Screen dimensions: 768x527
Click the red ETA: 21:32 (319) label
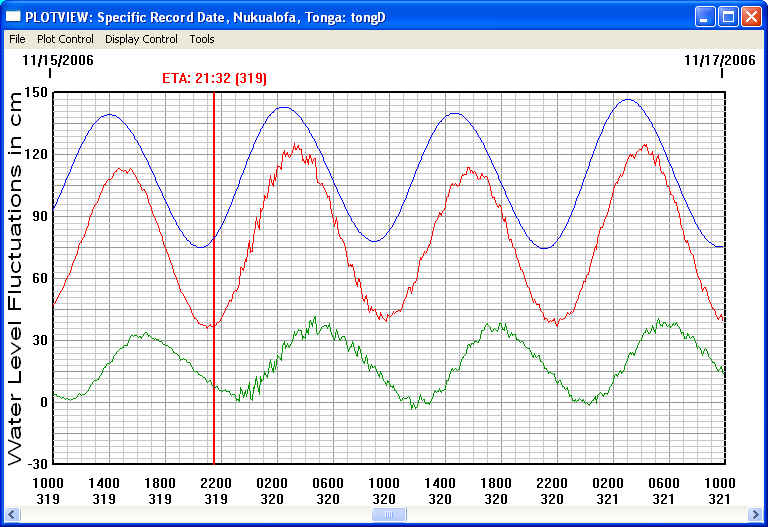click(214, 78)
